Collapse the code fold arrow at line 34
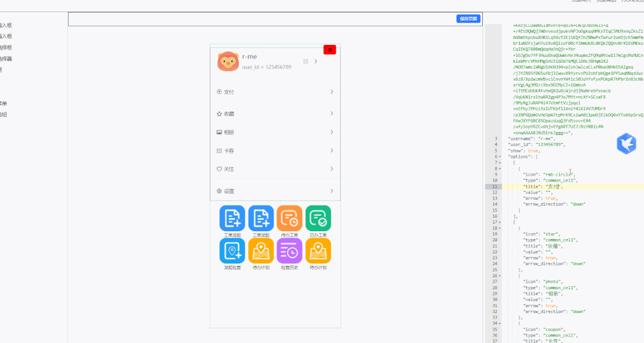644x343 pixels. [500, 324]
